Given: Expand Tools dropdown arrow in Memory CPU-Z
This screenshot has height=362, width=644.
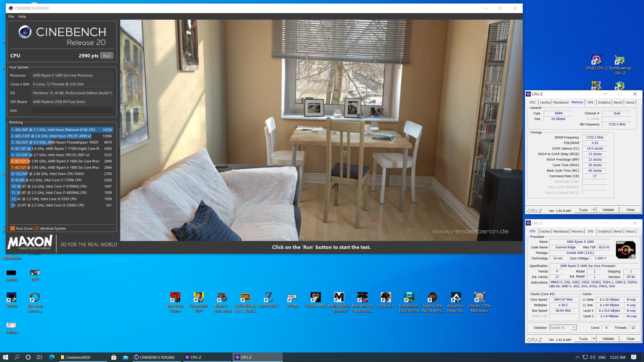Looking at the screenshot, I should click(594, 210).
